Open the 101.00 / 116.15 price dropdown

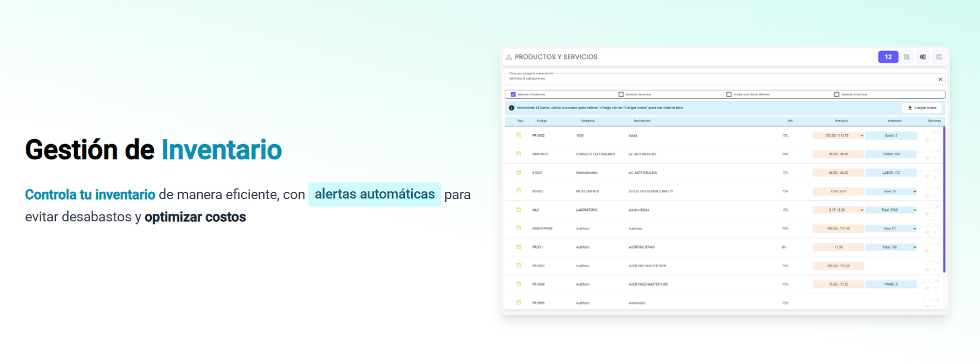pyautogui.click(x=839, y=135)
